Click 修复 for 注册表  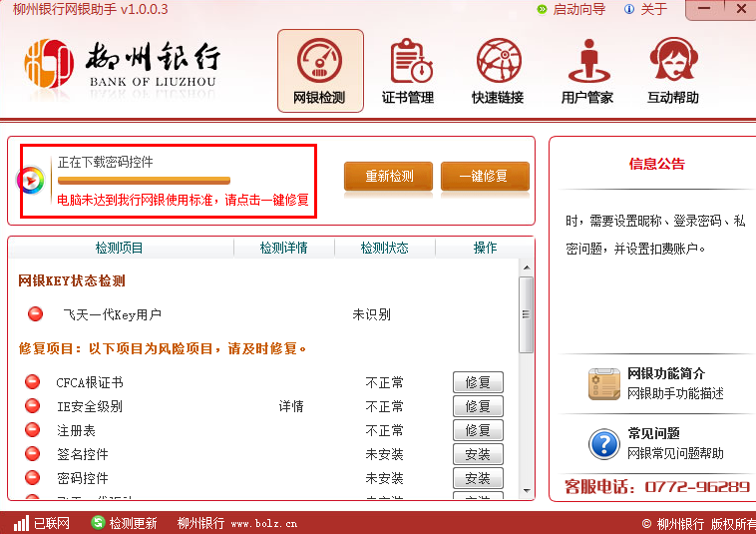pyautogui.click(x=478, y=430)
